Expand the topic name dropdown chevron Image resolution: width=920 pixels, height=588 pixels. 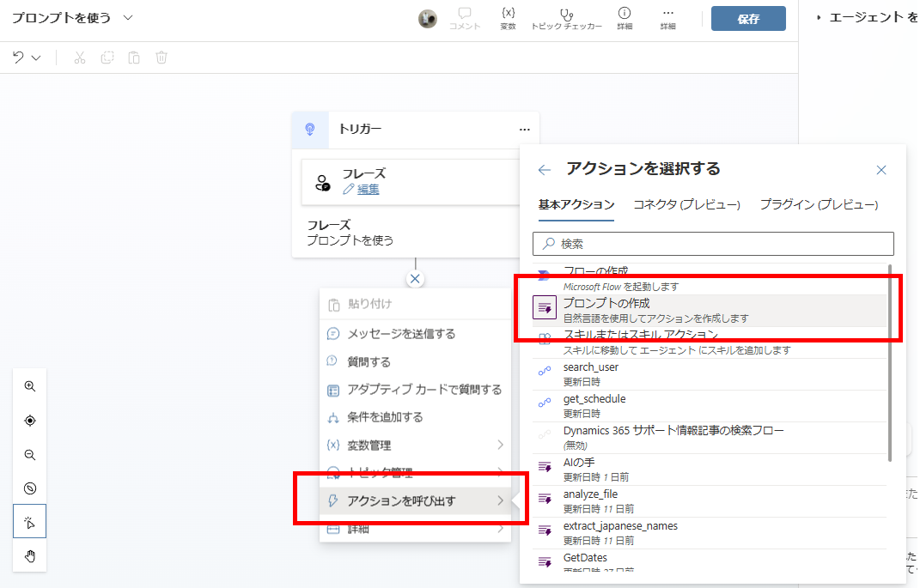(128, 18)
